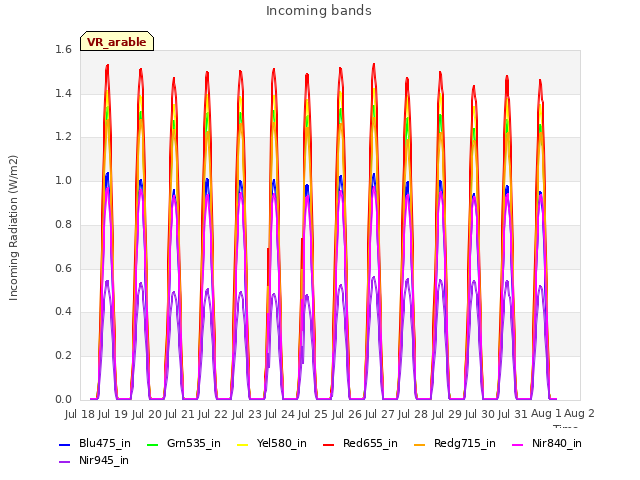
Task: Click the Redg715_in orange legend swatch
Action: (420, 444)
